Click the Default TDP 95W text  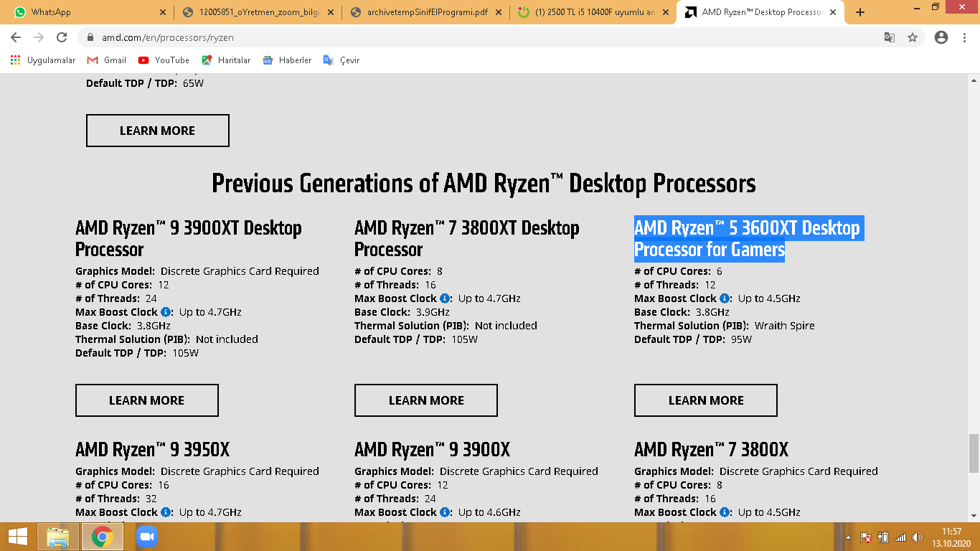point(693,339)
